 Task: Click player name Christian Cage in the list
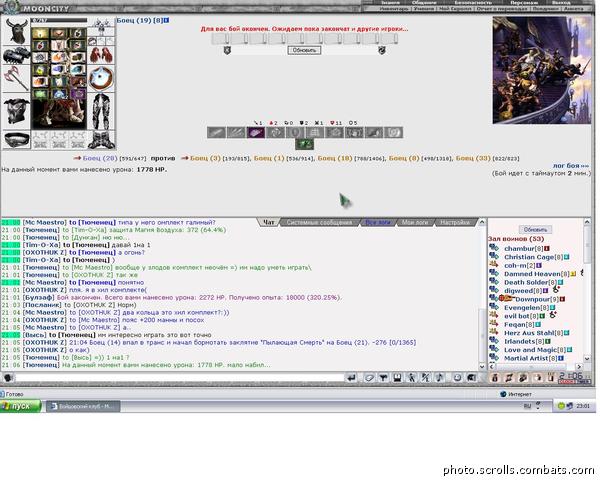click(x=529, y=257)
